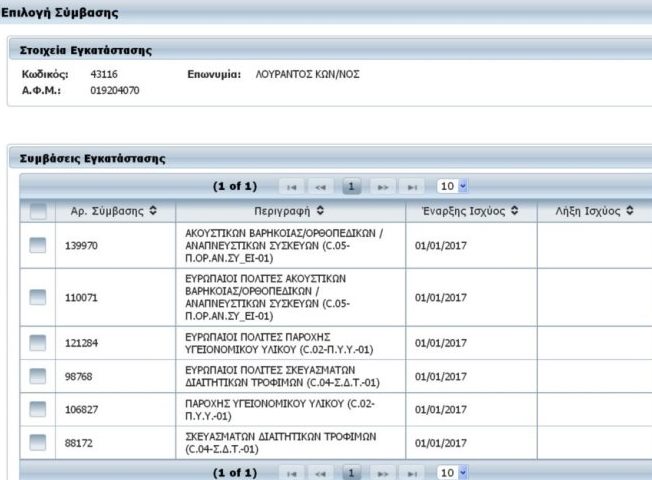Select page 1 in top paginator
652x480 pixels.
[351, 186]
